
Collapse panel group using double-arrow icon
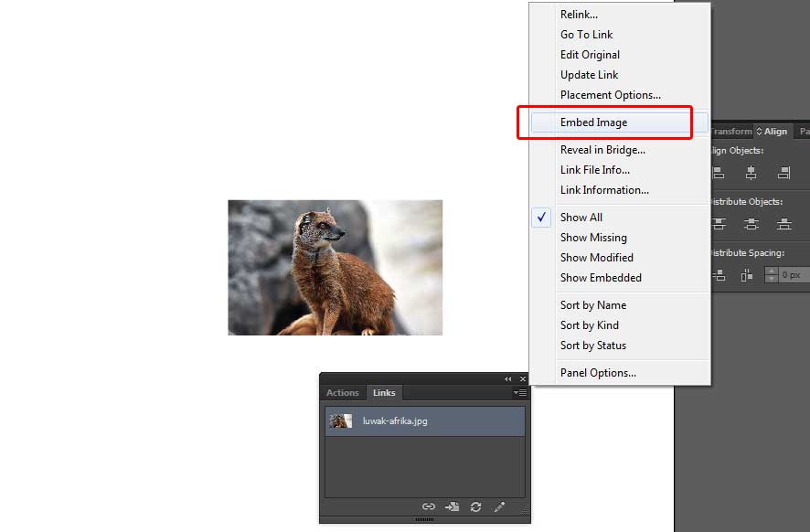(x=507, y=378)
